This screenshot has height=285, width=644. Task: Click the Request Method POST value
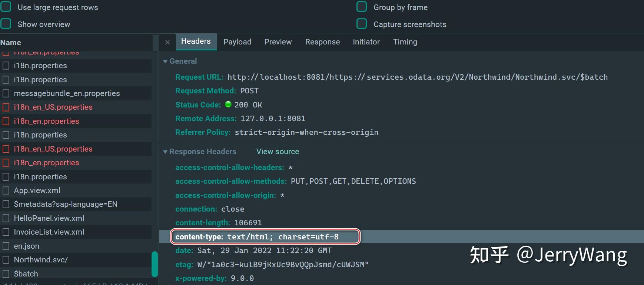[249, 91]
